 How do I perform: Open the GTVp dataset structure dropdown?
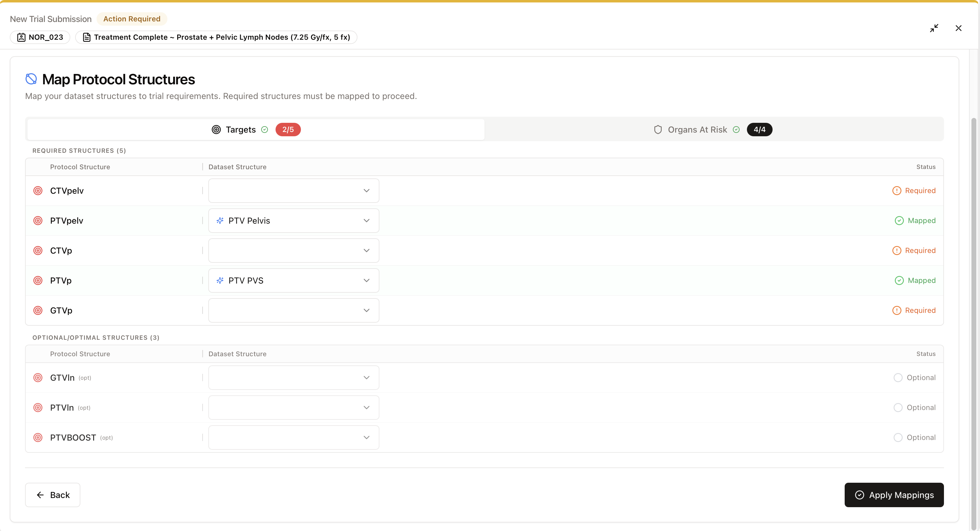pos(294,310)
